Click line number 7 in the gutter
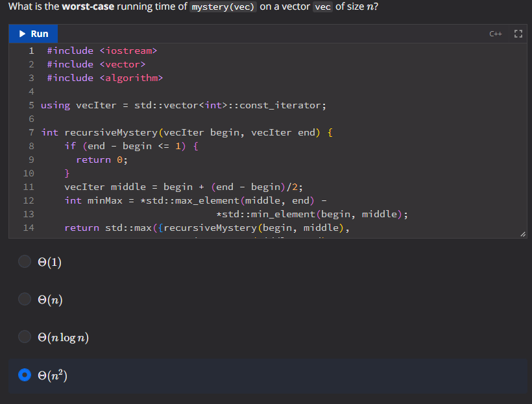Viewport: 532px width, 404px height. pyautogui.click(x=31, y=132)
